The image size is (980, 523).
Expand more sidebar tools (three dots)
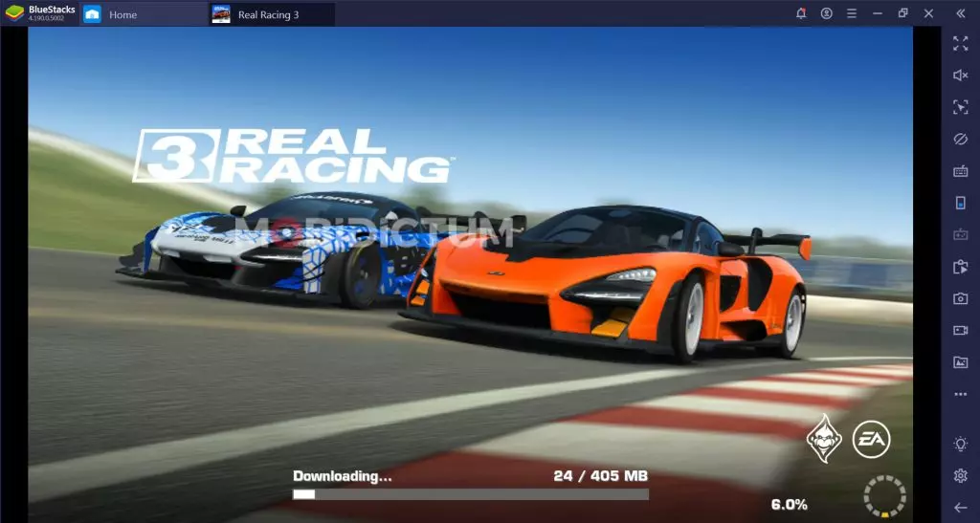point(960,394)
